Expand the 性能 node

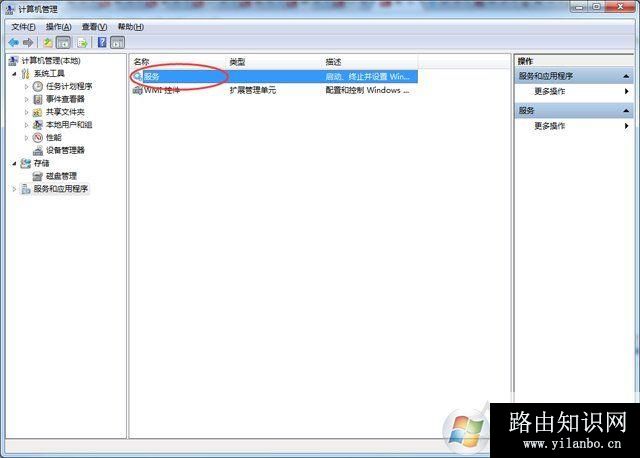click(27, 138)
